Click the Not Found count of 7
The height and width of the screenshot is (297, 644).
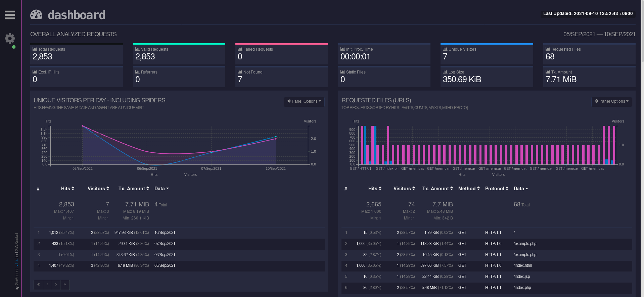(240, 80)
